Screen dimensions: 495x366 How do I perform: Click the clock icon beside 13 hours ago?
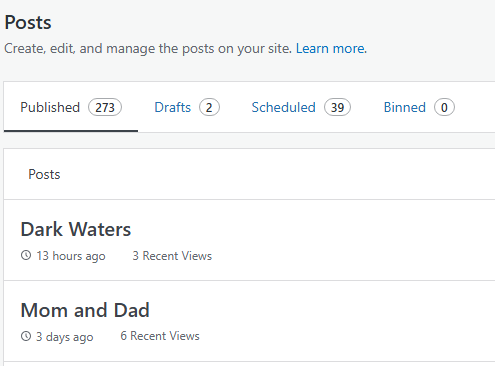(26, 255)
